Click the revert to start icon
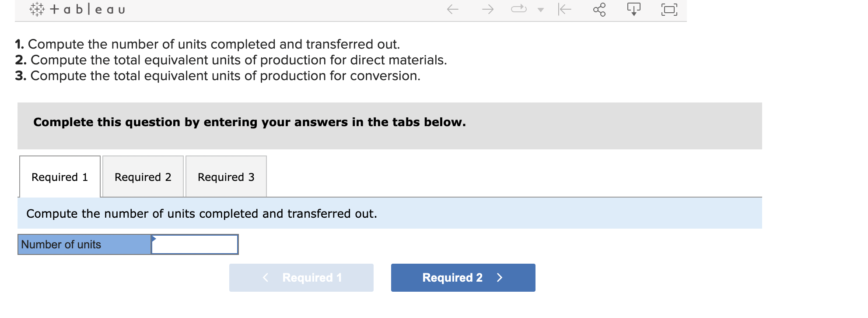The image size is (868, 318). click(x=565, y=9)
